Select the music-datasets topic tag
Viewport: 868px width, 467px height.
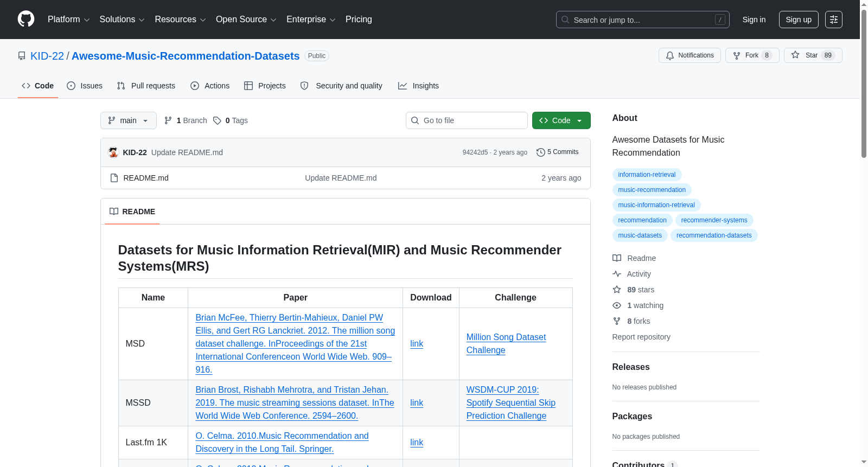(x=640, y=235)
